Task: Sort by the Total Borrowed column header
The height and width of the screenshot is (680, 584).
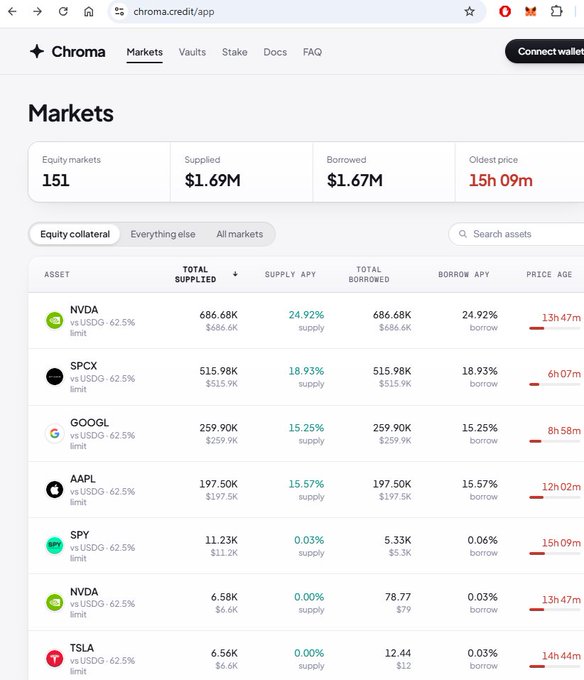Action: coord(369,275)
